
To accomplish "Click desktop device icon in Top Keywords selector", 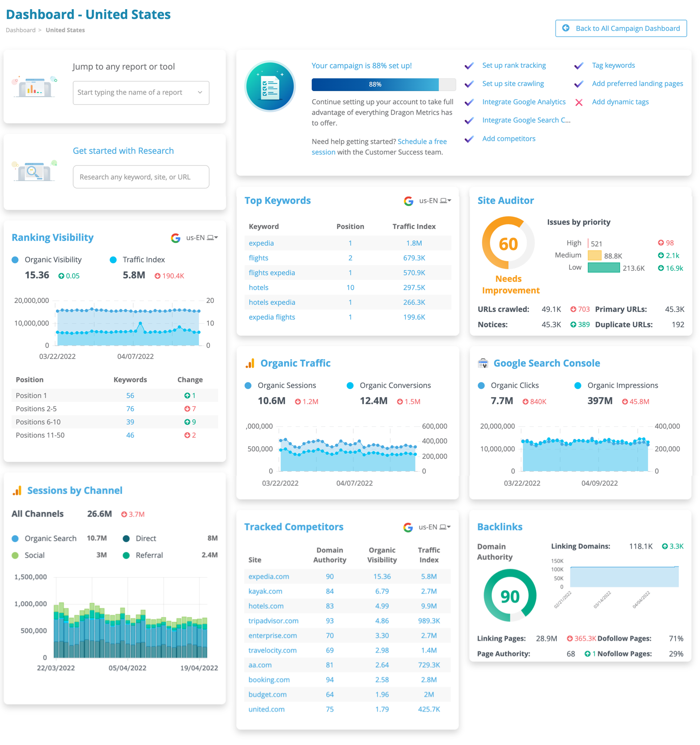I will coord(443,201).
